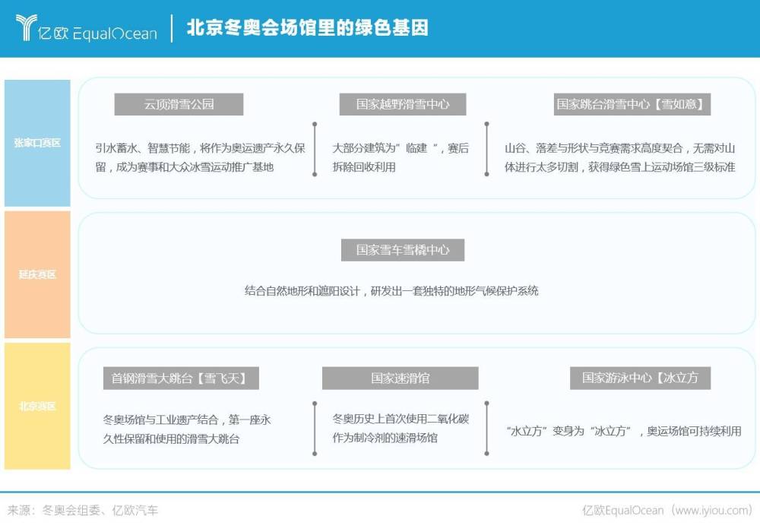
Task: Select the 国家越野滑雪中心 heading
Action: 403,104
